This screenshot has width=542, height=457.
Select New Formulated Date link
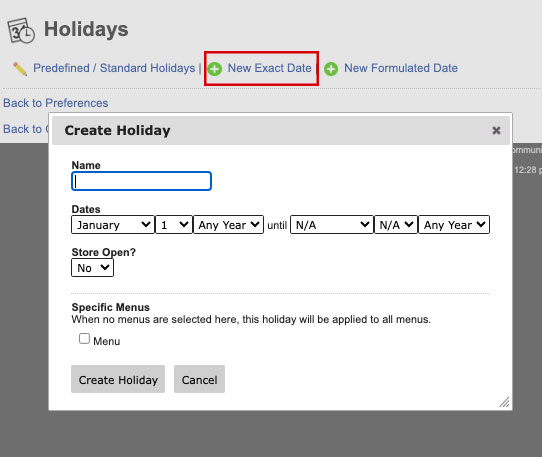(401, 68)
